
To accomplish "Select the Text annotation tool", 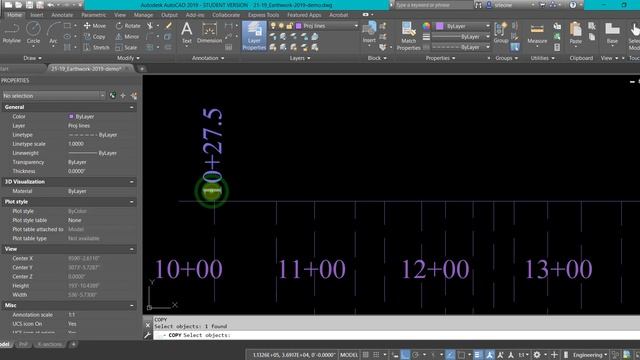I will [187, 33].
